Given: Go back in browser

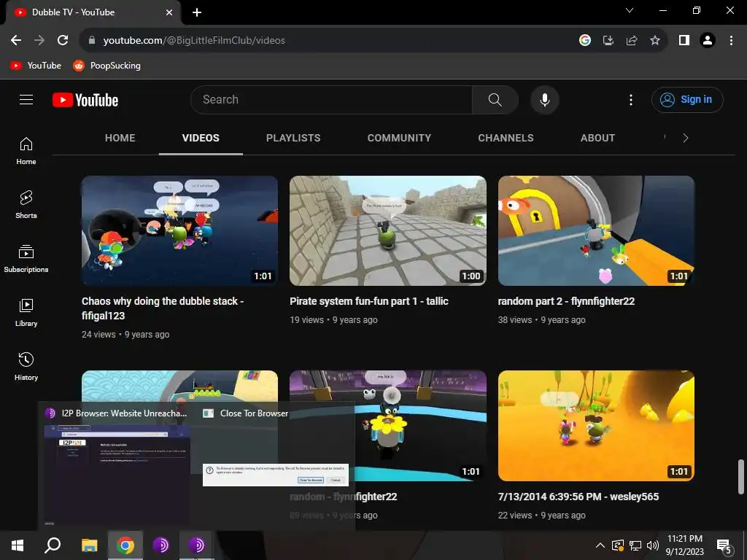Looking at the screenshot, I should [x=16, y=40].
